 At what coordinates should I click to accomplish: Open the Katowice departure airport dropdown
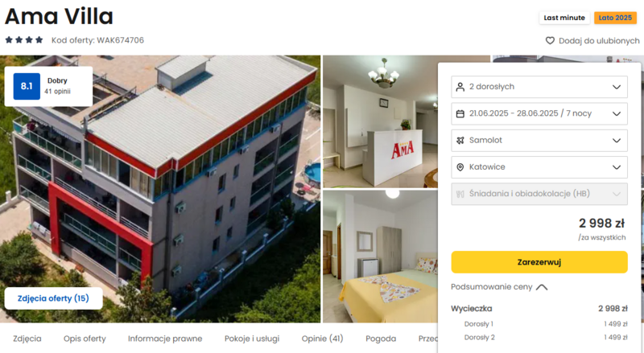pyautogui.click(x=539, y=166)
